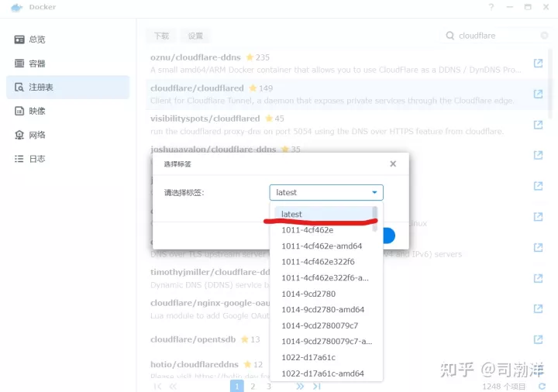This screenshot has width=558, height=392.
Task: Choose tag 1014-9cd2780
Action: [x=323, y=294]
